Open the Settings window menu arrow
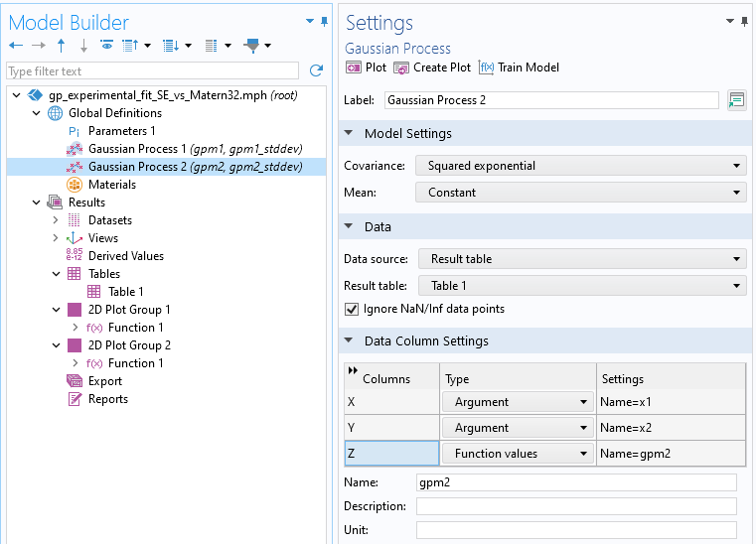 tap(730, 21)
